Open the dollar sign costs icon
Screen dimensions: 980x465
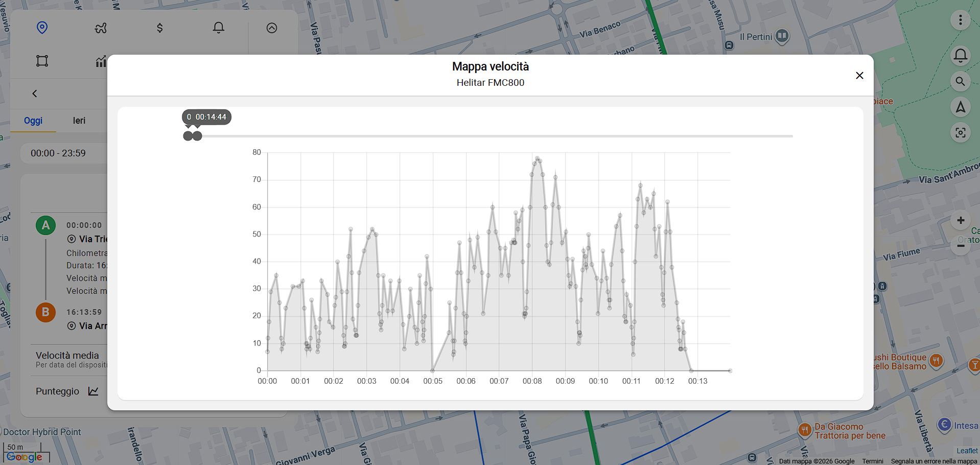point(159,28)
